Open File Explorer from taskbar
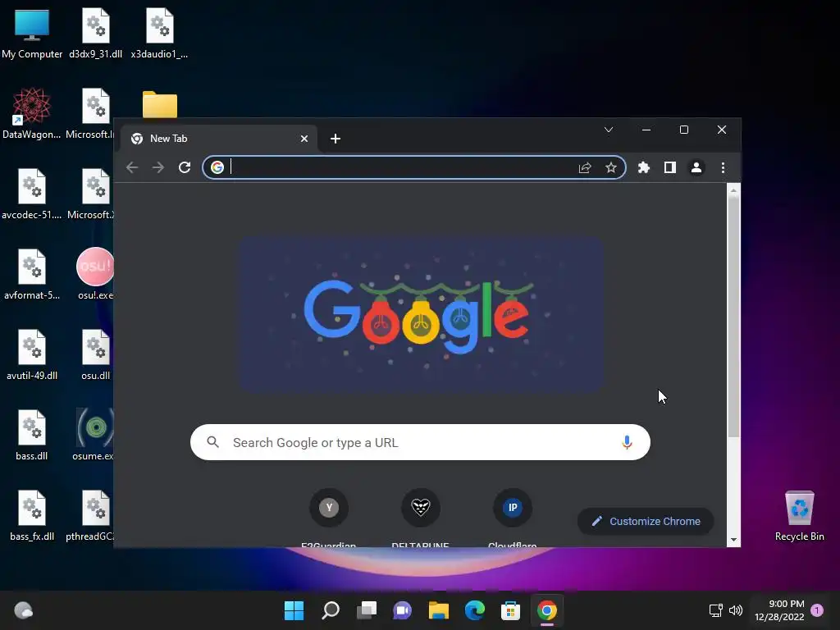This screenshot has height=630, width=840. pyautogui.click(x=438, y=610)
